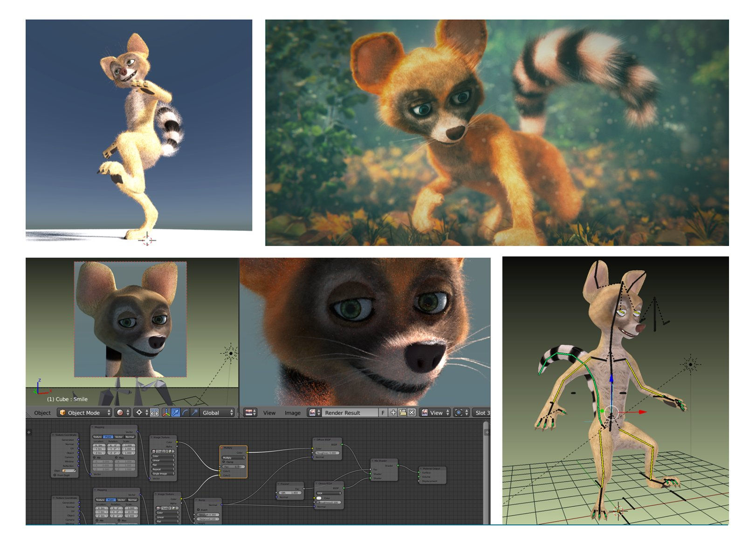The width and height of the screenshot is (756, 544).
Task: Click the X unlink image icon
Action: (x=412, y=413)
